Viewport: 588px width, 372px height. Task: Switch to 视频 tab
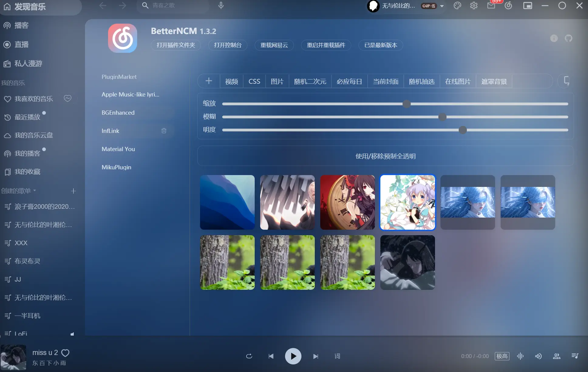tap(232, 81)
